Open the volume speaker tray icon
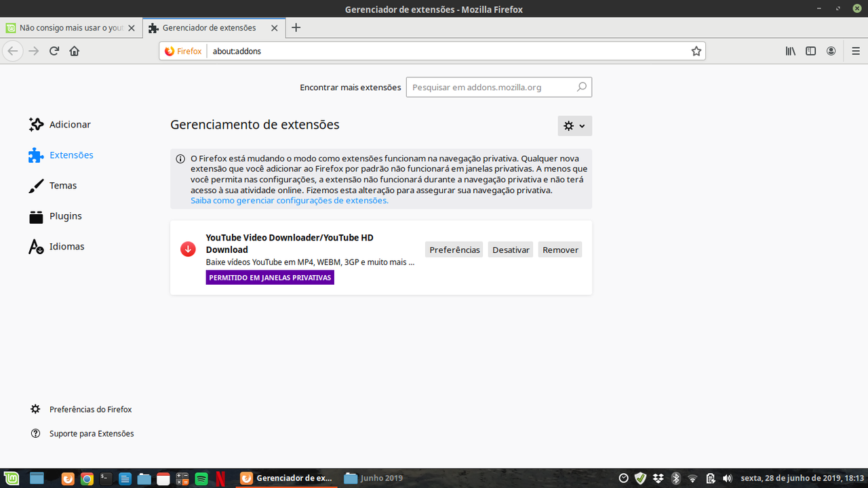 click(727, 479)
